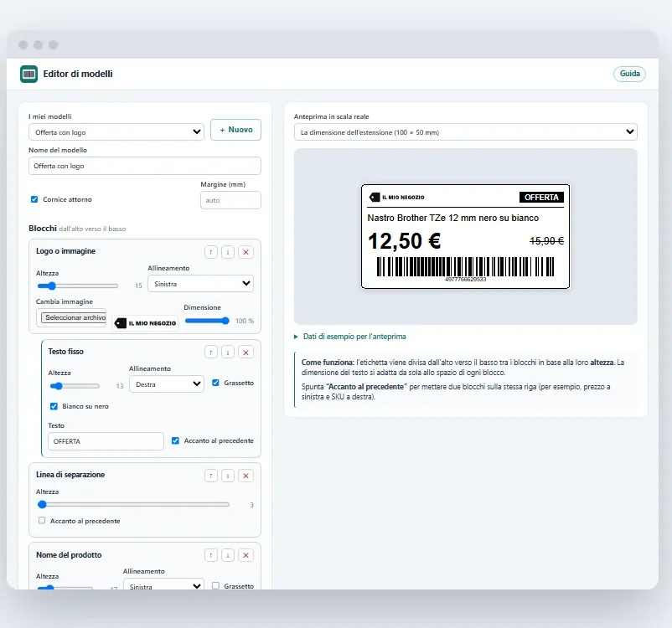Click the struck-through 15,90 € price
This screenshot has width=672, height=628.
point(546,241)
